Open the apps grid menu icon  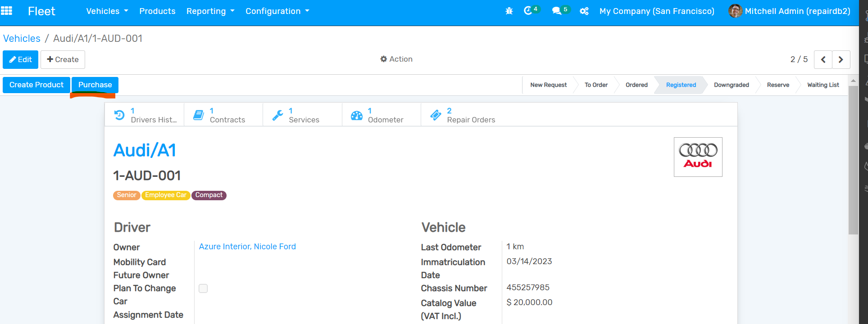point(7,11)
